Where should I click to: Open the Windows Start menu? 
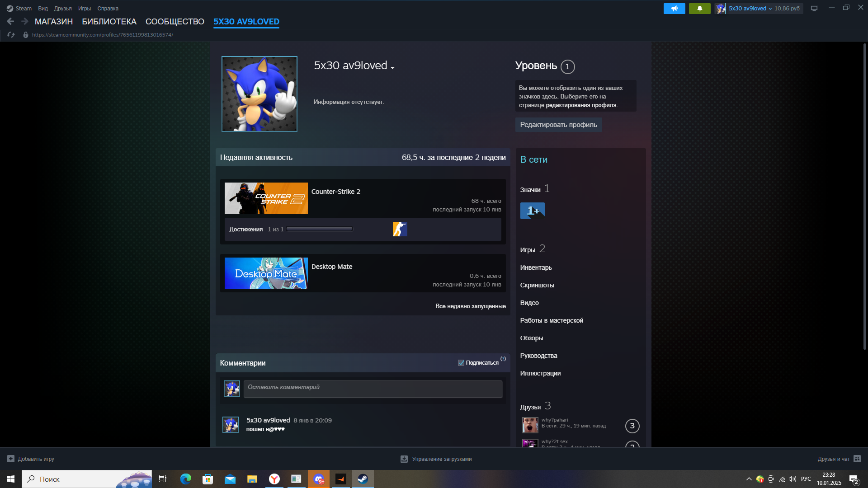tap(11, 479)
